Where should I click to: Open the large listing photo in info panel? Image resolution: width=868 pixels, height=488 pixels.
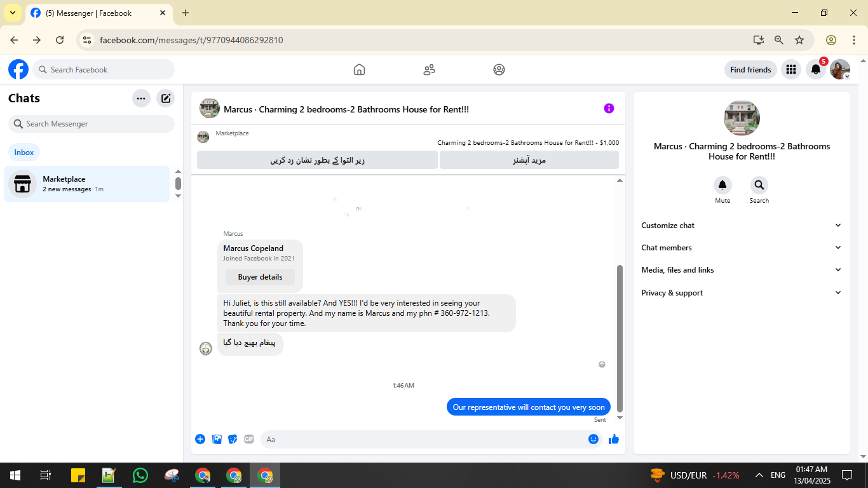(742, 118)
